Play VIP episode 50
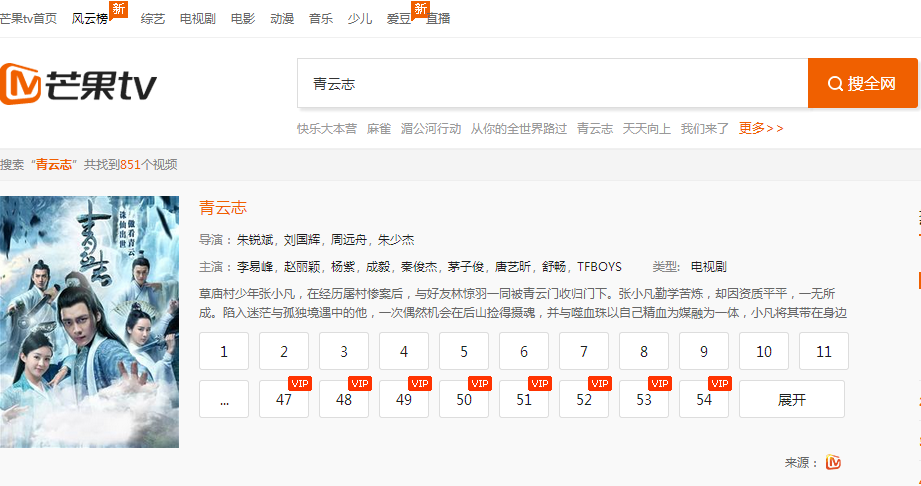This screenshot has width=921, height=486. (464, 400)
